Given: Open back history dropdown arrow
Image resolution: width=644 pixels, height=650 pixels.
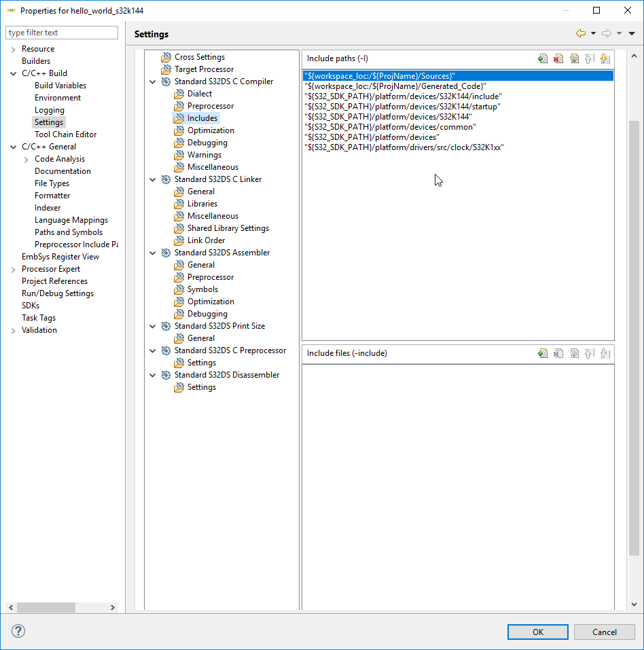Looking at the screenshot, I should pyautogui.click(x=594, y=33).
